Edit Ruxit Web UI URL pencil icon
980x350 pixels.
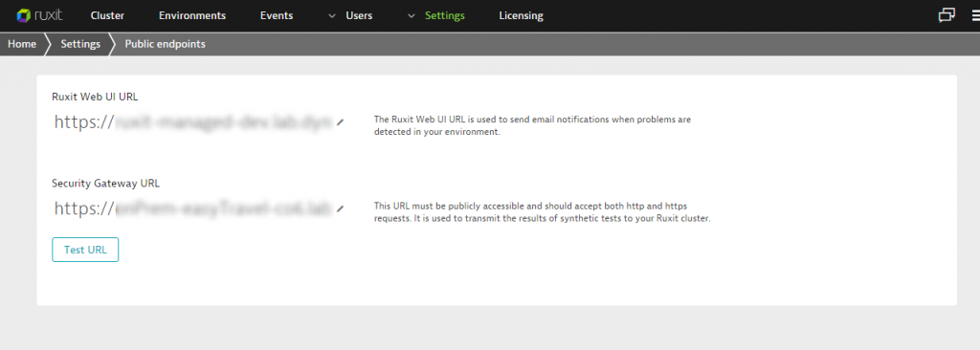click(x=340, y=122)
